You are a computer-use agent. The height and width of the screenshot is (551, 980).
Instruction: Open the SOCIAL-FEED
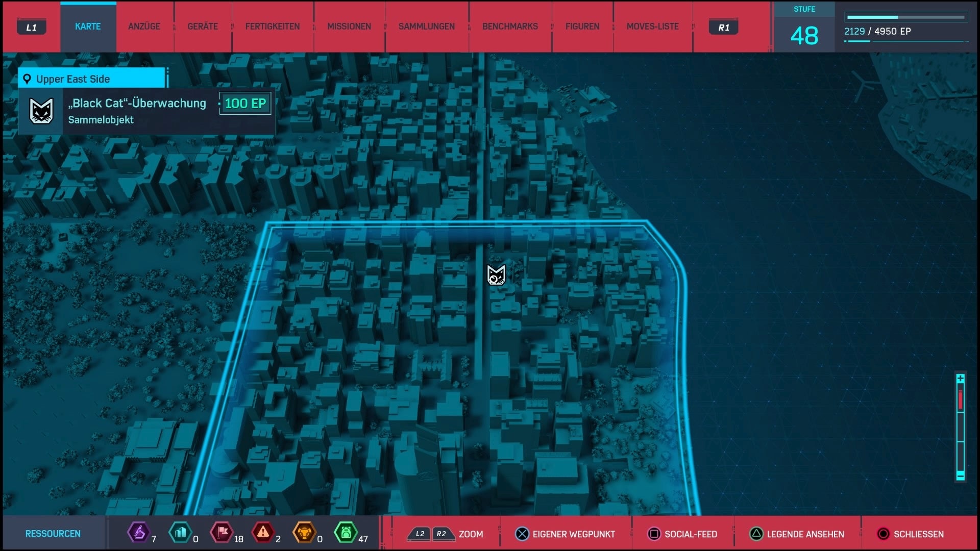[x=691, y=534]
